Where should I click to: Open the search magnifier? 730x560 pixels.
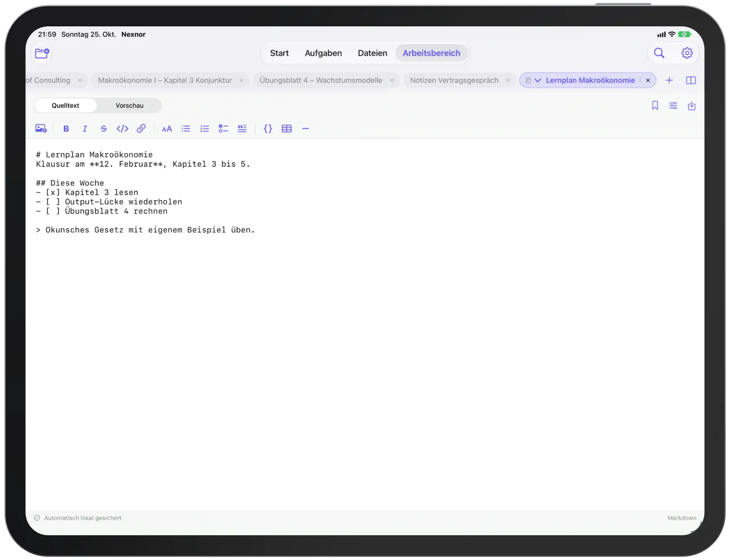pos(659,53)
